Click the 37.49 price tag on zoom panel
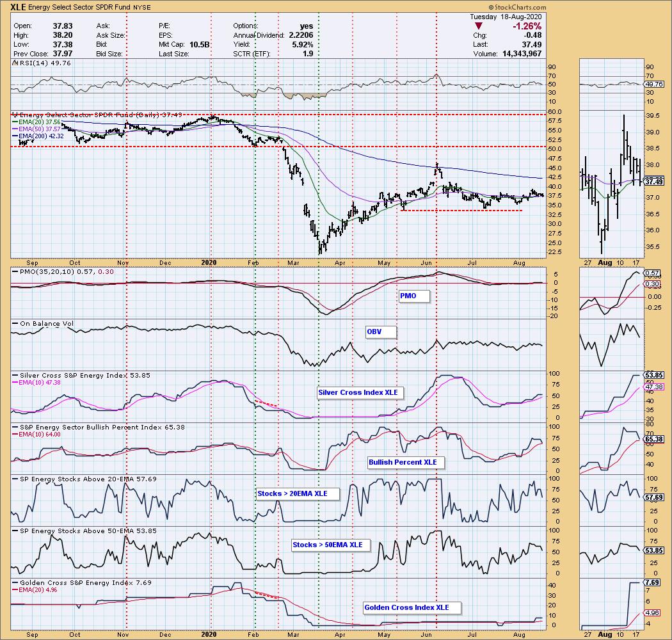 (x=654, y=182)
